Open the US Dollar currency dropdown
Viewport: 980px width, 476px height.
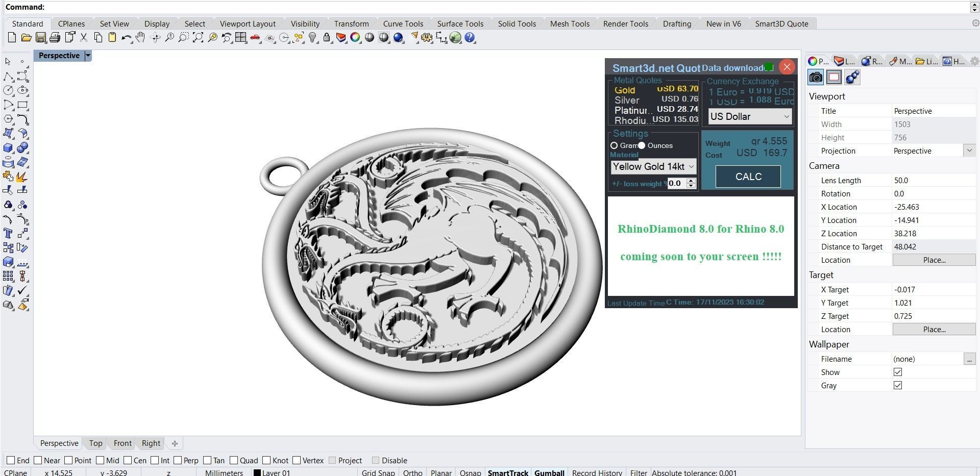(750, 116)
